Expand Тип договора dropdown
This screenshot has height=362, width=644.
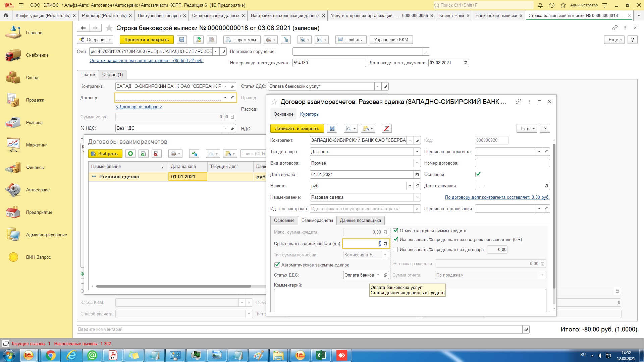pos(417,152)
